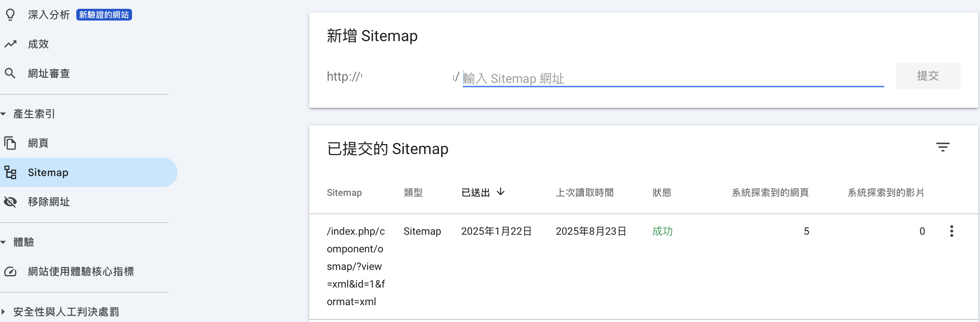Click the crossed-eye Removals icon

pyautogui.click(x=10, y=202)
